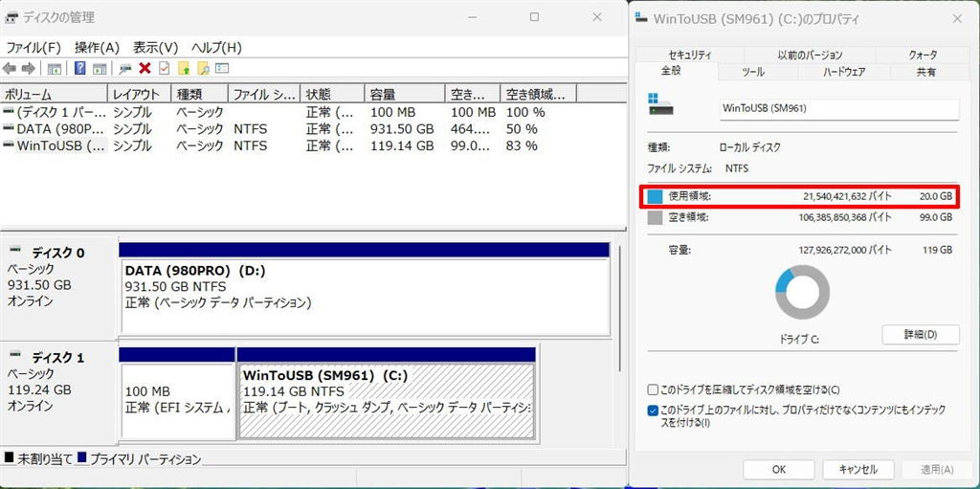980x489 pixels.
Task: Click the volume icon of the WinToUSB row
Action: (8, 145)
